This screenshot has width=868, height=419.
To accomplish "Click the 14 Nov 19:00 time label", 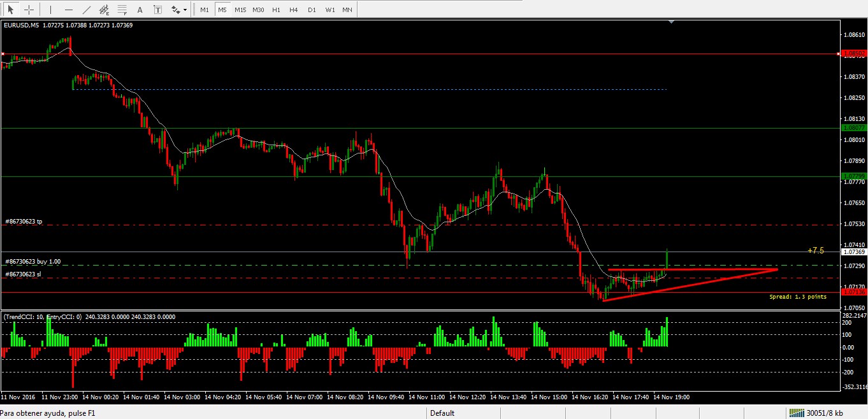I will click(x=671, y=397).
